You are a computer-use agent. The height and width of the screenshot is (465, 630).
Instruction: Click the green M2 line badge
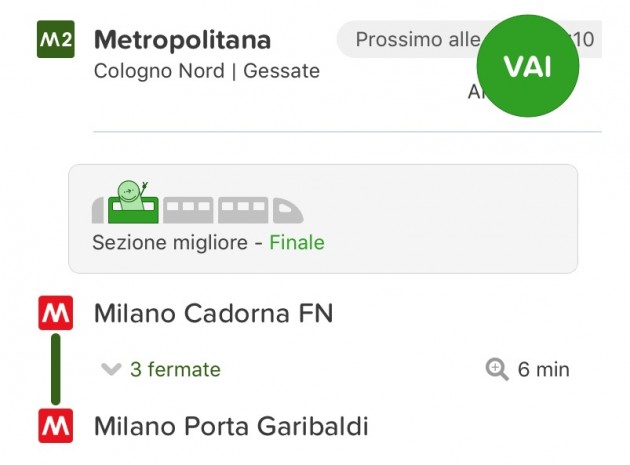55,41
